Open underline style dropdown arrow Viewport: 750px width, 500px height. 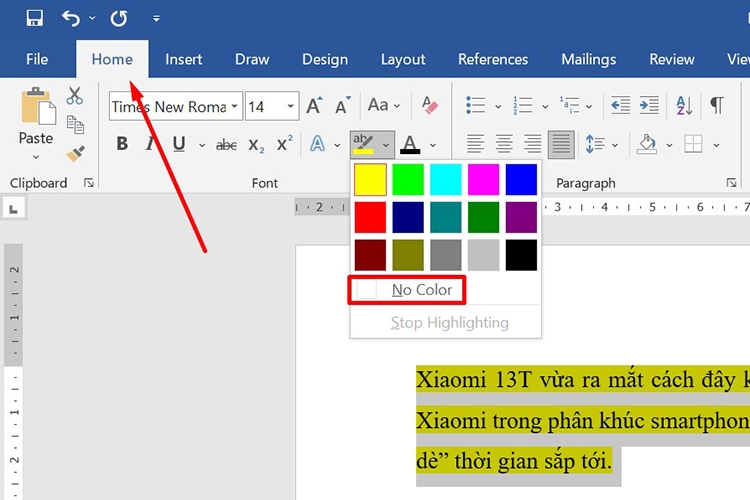[x=202, y=145]
